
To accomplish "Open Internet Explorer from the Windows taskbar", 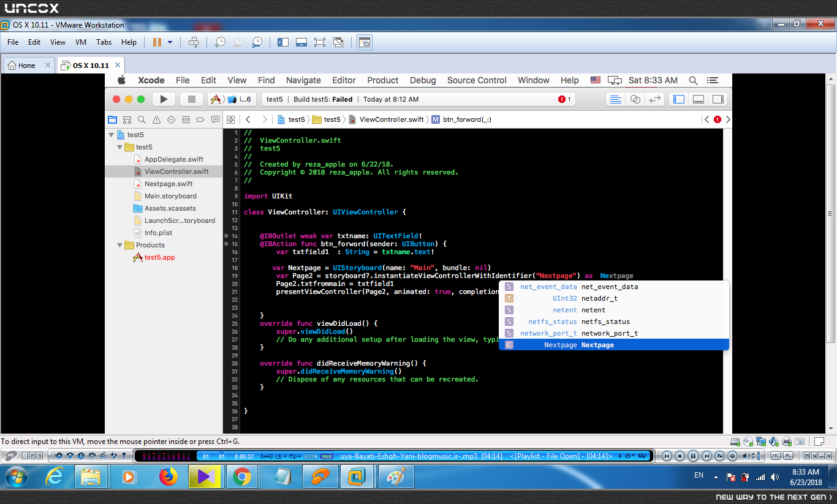I will pyautogui.click(x=55, y=476).
